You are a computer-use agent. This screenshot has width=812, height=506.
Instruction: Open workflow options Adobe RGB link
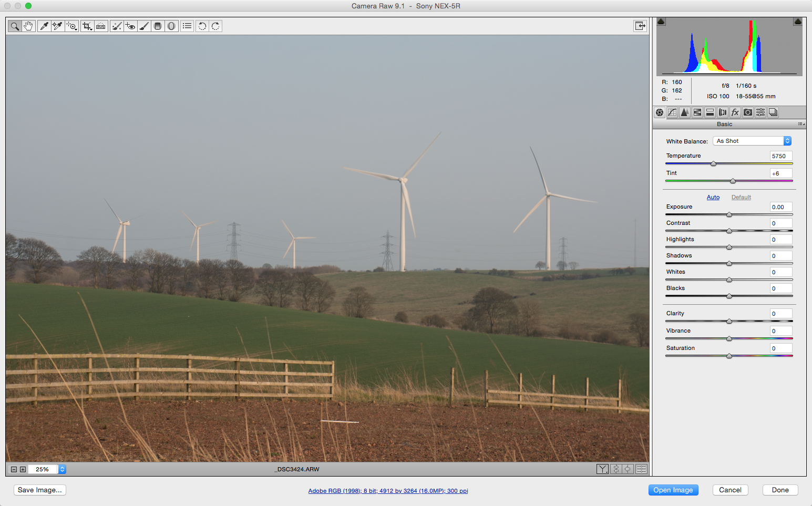click(388, 491)
